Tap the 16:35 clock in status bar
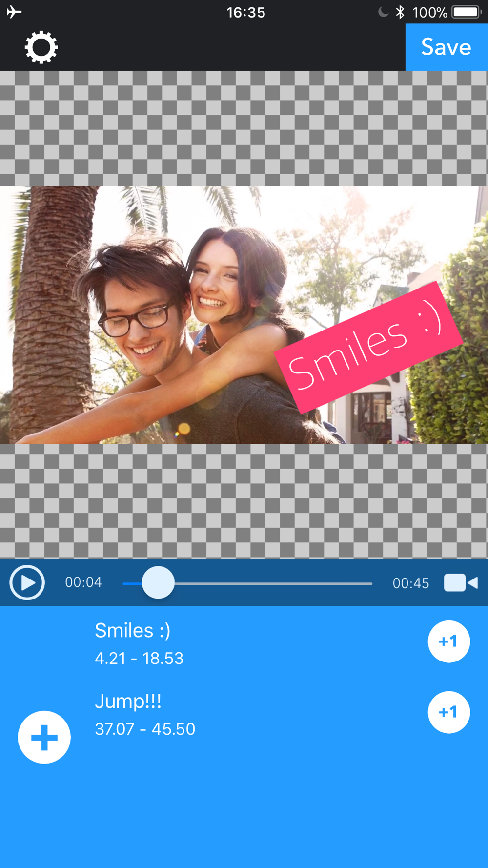The width and height of the screenshot is (488, 868). [246, 12]
